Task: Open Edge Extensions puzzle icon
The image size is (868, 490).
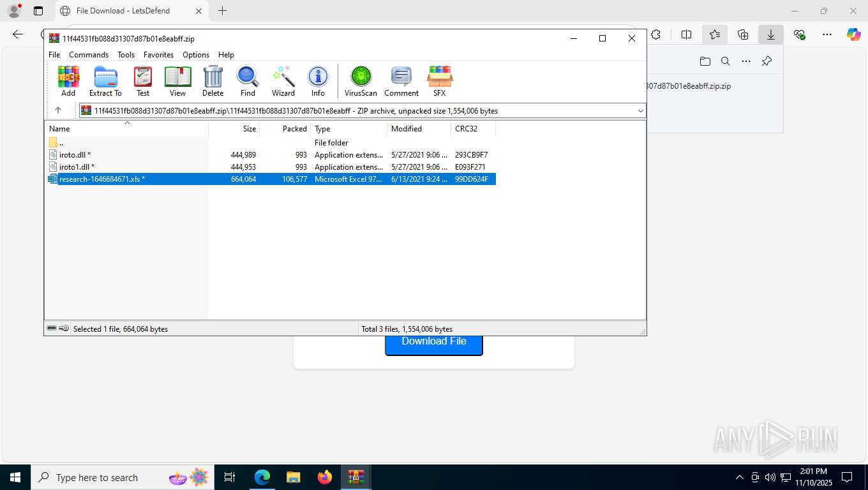Action: point(655,34)
